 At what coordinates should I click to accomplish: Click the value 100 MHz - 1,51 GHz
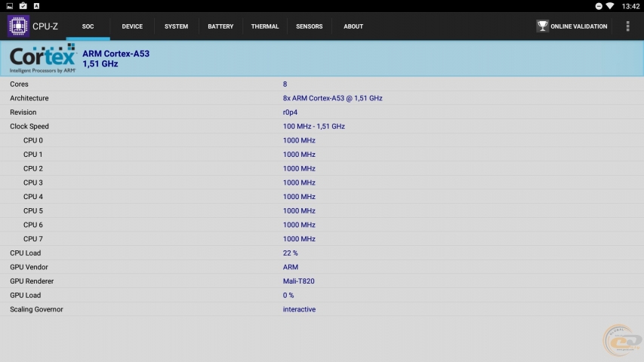point(314,127)
